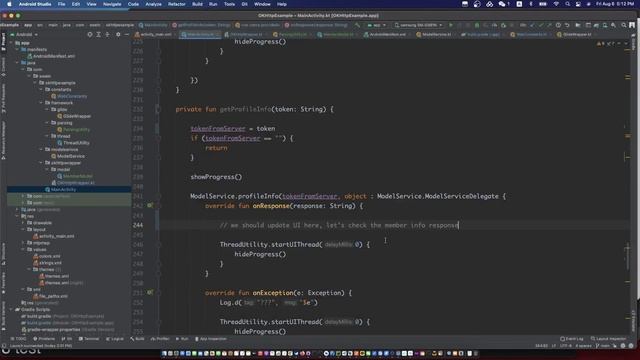
Task: Open the TODO tool window button
Action: click(x=18, y=339)
